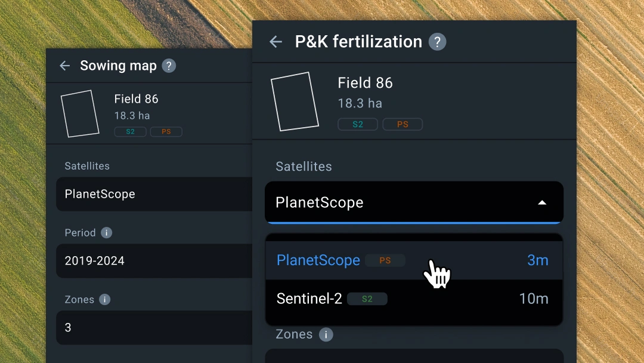
Task: Click the Field 86 name in P&K panel
Action: [x=365, y=83]
